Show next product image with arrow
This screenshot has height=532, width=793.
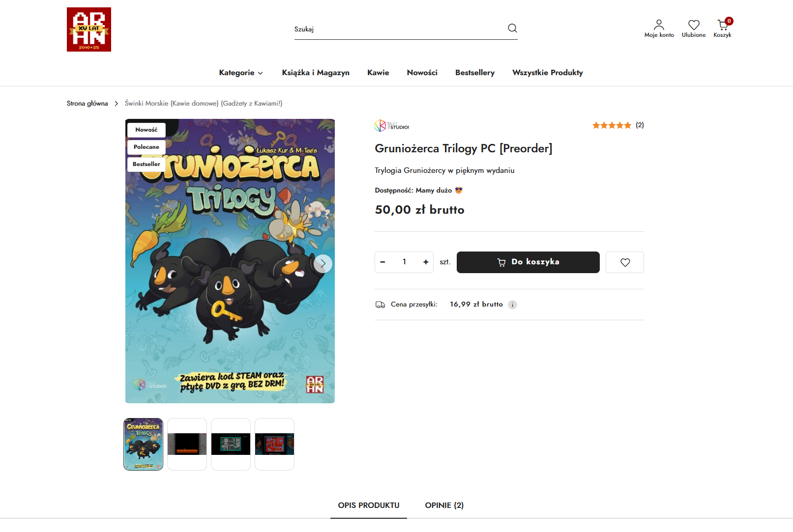(323, 264)
